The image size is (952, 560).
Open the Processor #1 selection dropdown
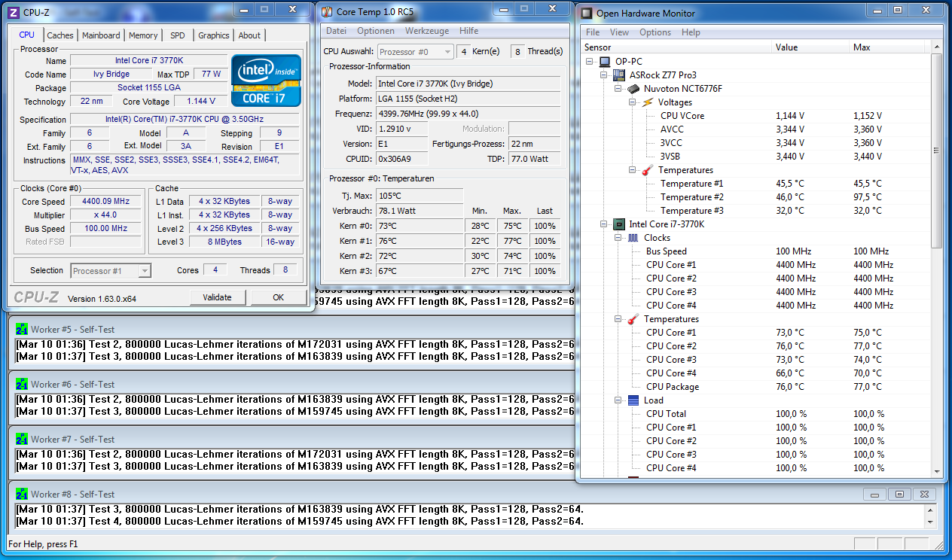[111, 271]
